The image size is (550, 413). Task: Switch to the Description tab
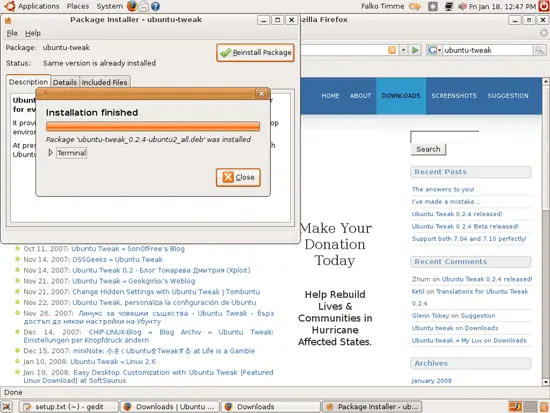(x=28, y=82)
